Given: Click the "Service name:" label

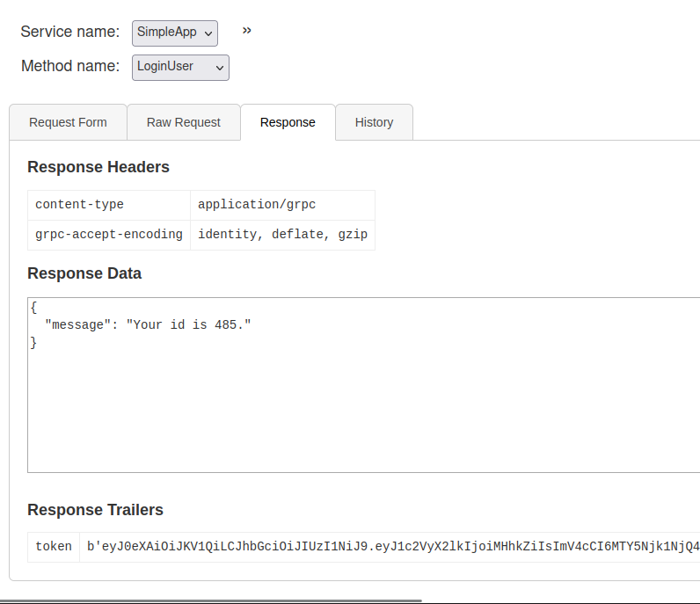Looking at the screenshot, I should point(70,32).
